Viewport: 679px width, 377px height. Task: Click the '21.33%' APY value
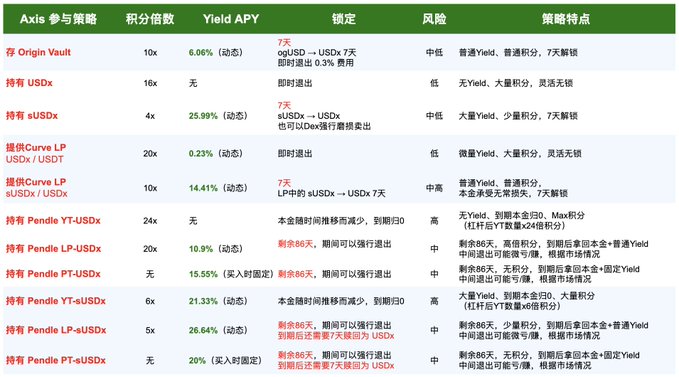[x=203, y=301]
